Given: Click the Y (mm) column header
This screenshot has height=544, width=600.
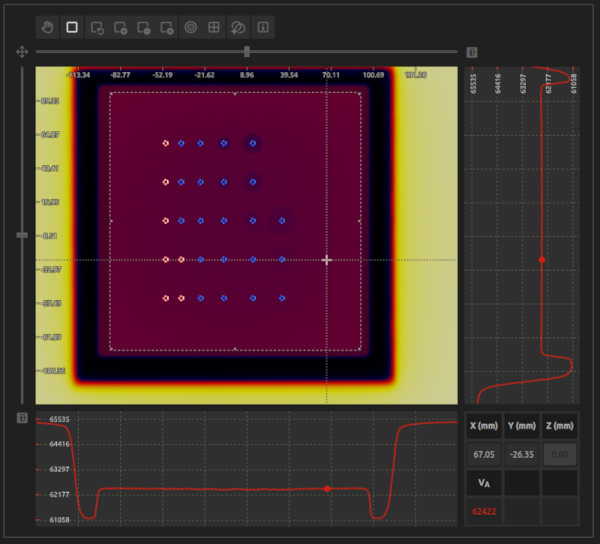Looking at the screenshot, I should pos(522,426).
